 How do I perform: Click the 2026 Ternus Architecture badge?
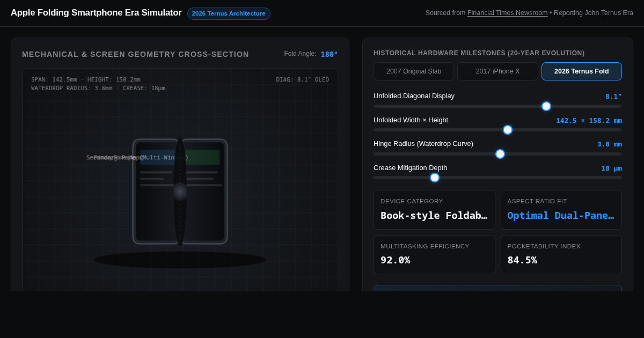(x=229, y=13)
